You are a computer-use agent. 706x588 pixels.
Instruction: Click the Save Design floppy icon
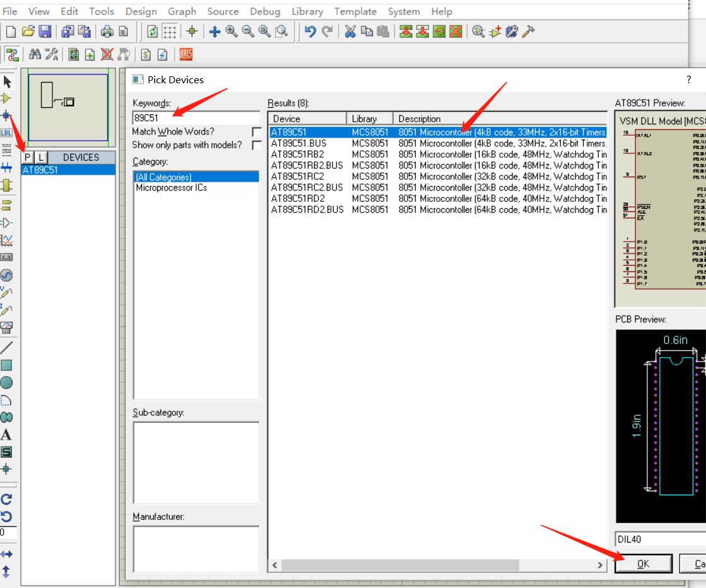tap(45, 32)
